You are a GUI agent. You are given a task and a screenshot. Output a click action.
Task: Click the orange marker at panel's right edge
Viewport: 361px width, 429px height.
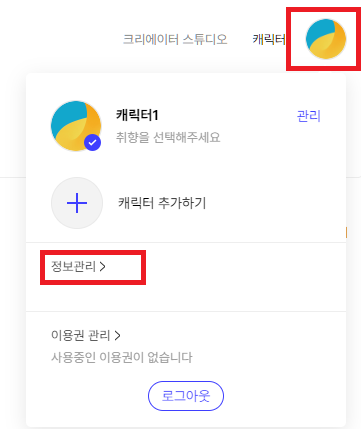(x=347, y=232)
